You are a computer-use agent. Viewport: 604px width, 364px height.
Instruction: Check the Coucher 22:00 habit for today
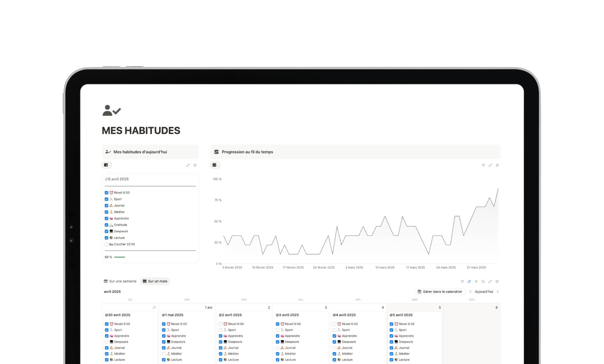point(106,244)
